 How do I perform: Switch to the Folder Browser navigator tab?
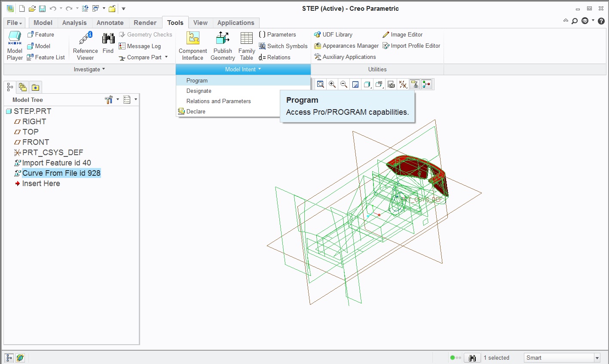pyautogui.click(x=23, y=87)
